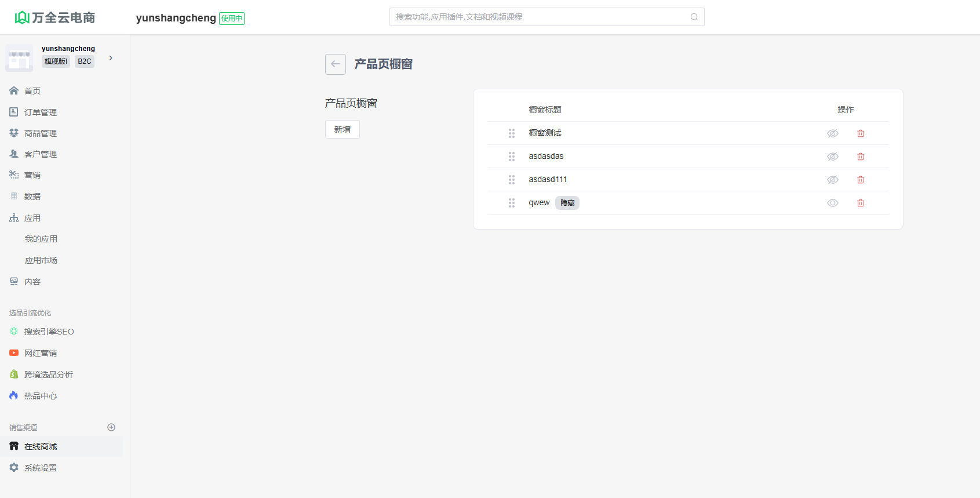The height and width of the screenshot is (498, 980).
Task: Expand the yunshangcheng store switcher chevron
Action: 111,58
